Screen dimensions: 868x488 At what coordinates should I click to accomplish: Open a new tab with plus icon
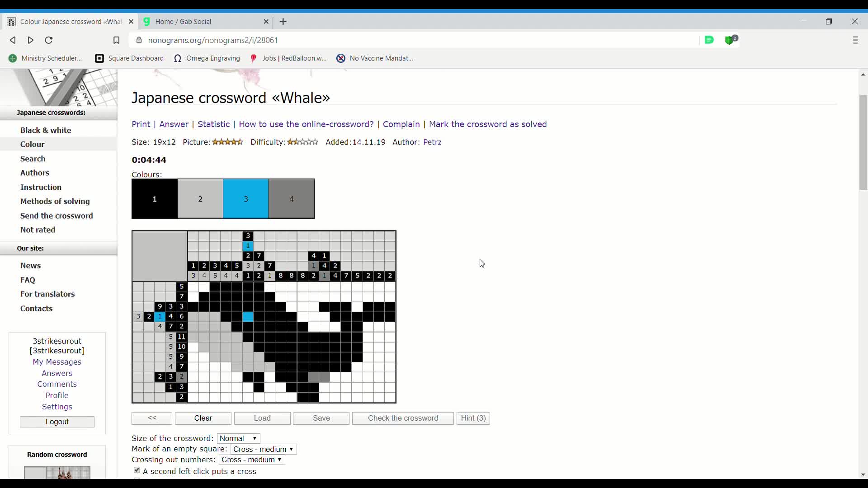point(283,22)
